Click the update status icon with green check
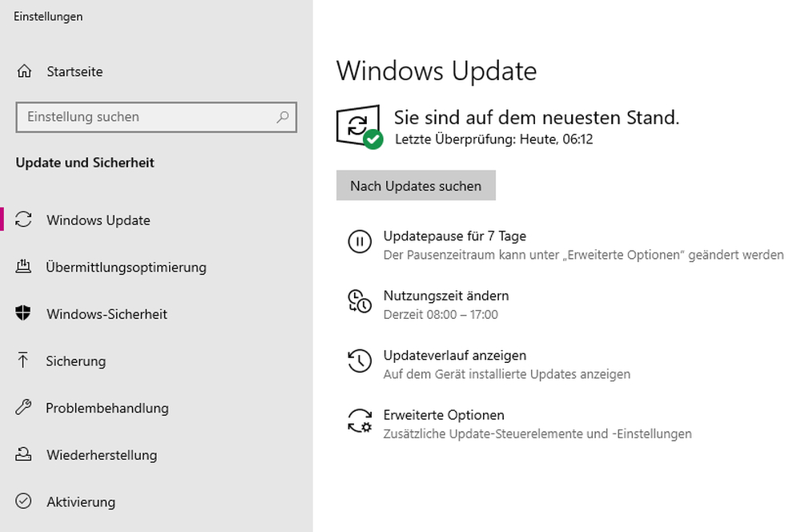Screen dimensions: 801x532 coord(360,127)
